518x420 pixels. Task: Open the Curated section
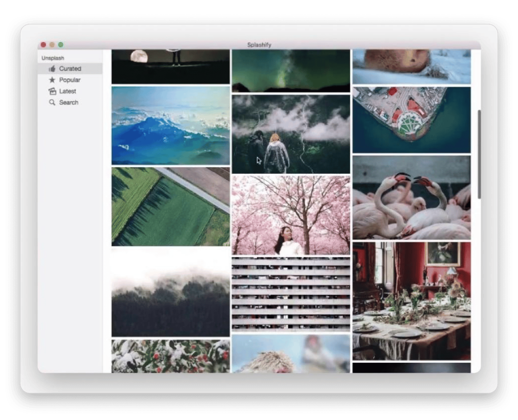pyautogui.click(x=70, y=69)
